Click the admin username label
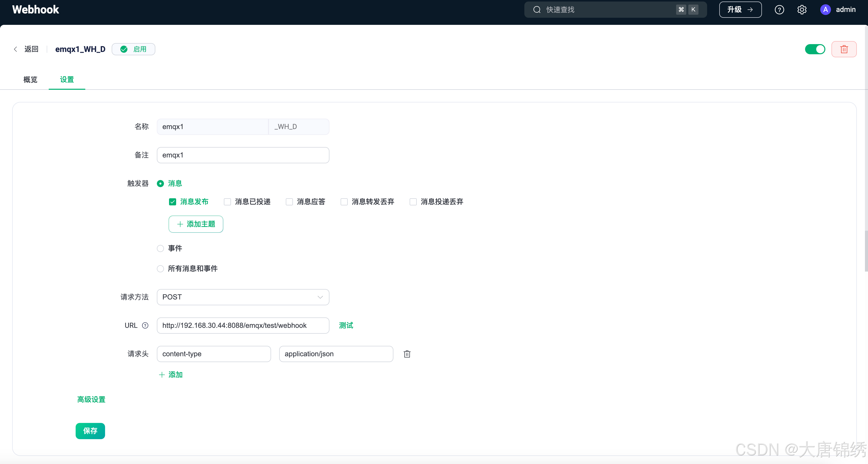The image size is (868, 464). [846, 10]
